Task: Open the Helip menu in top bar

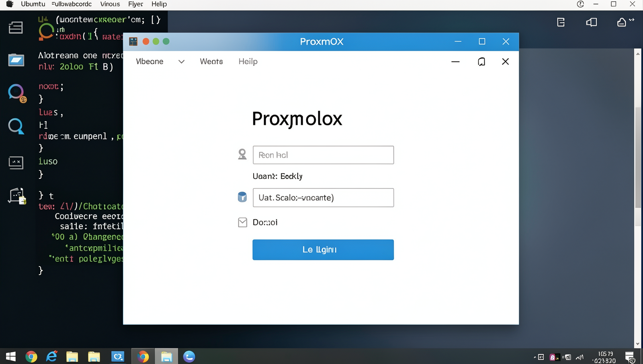Action: [x=159, y=4]
